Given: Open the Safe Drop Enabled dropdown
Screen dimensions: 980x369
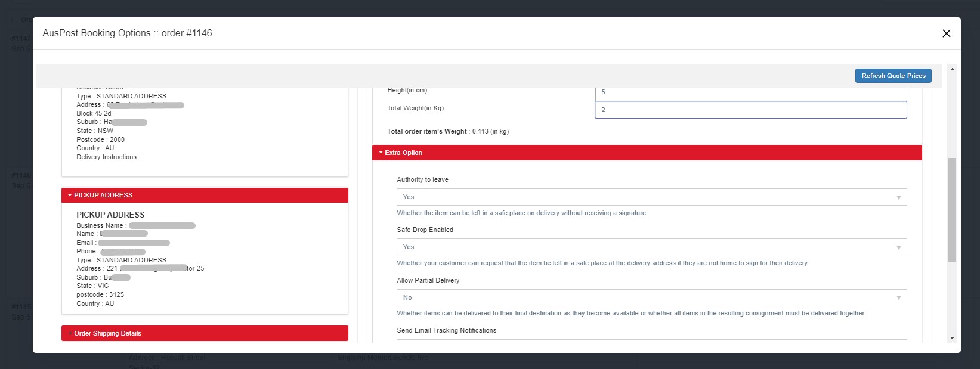Looking at the screenshot, I should pyautogui.click(x=651, y=247).
